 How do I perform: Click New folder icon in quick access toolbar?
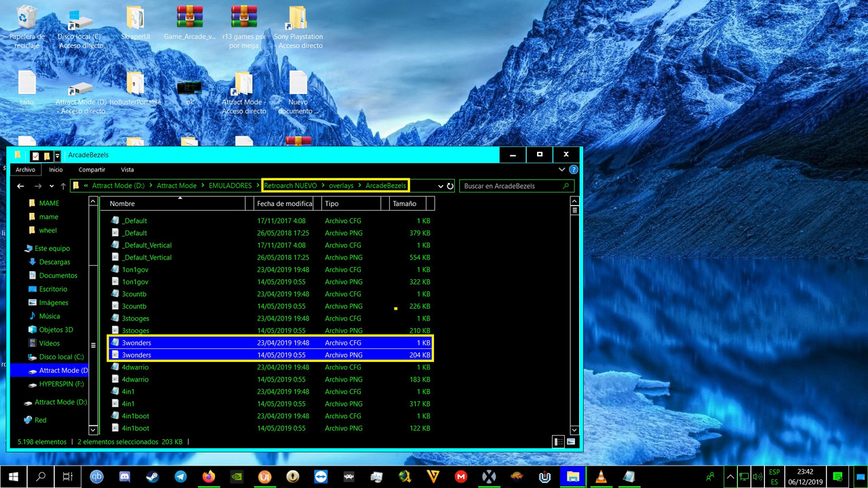[x=47, y=155]
